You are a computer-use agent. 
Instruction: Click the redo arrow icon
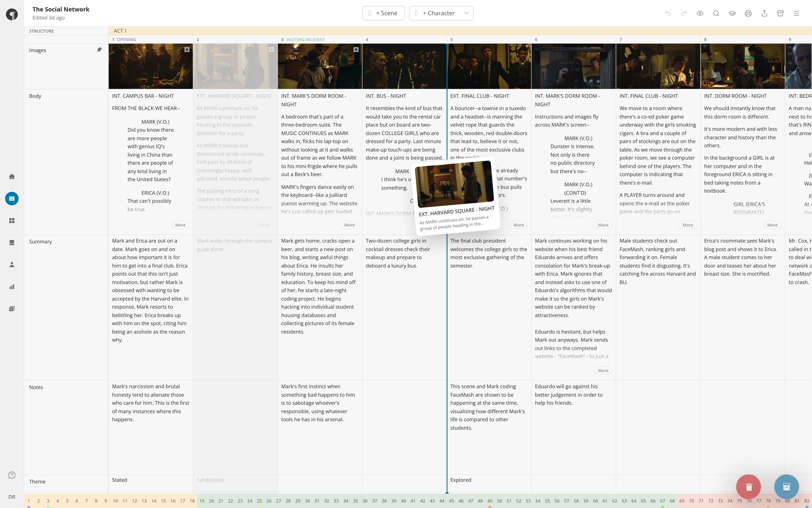point(684,13)
